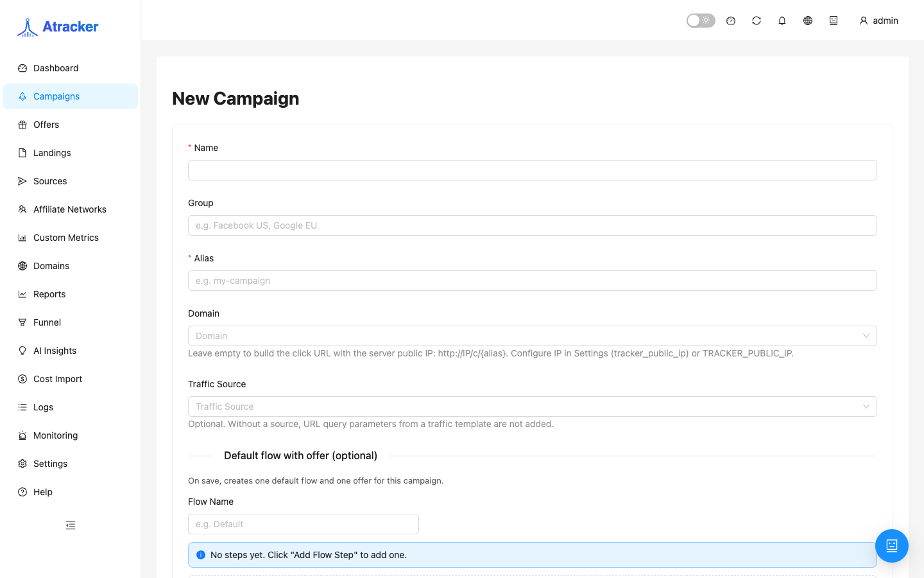Expand the Domain dropdown
Viewport: 924px width, 578px height.
pos(533,336)
